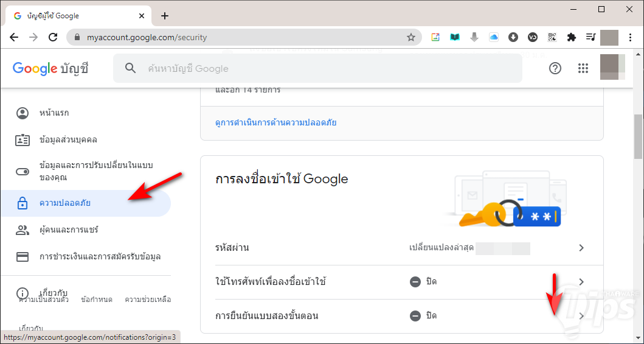
Task: Click the การลงชื่อเข้าใช้ Google heading
Action: point(282,179)
